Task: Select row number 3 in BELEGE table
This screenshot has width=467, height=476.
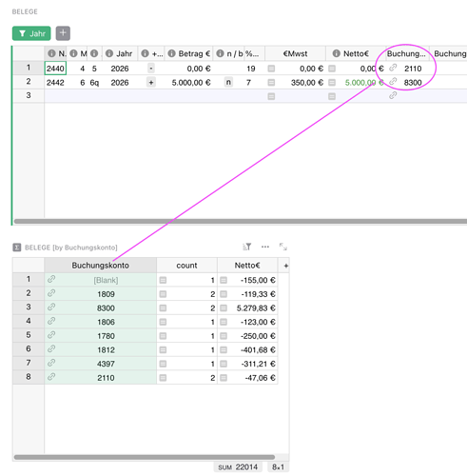Action: pyautogui.click(x=29, y=95)
